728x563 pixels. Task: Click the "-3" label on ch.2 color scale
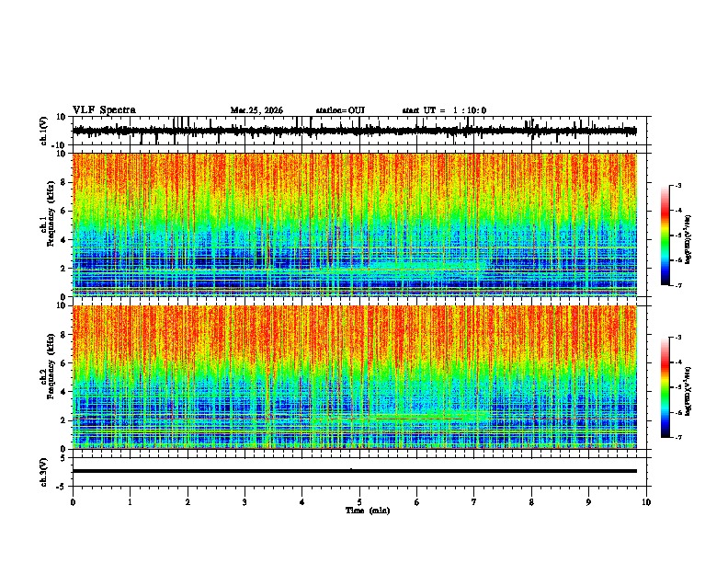678,338
